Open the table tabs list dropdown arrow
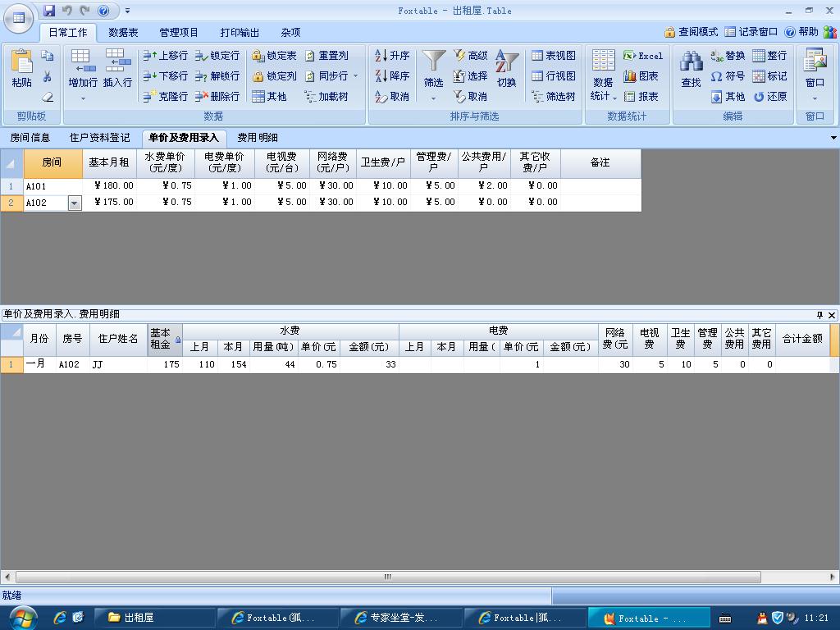The image size is (840, 630). coord(833,138)
